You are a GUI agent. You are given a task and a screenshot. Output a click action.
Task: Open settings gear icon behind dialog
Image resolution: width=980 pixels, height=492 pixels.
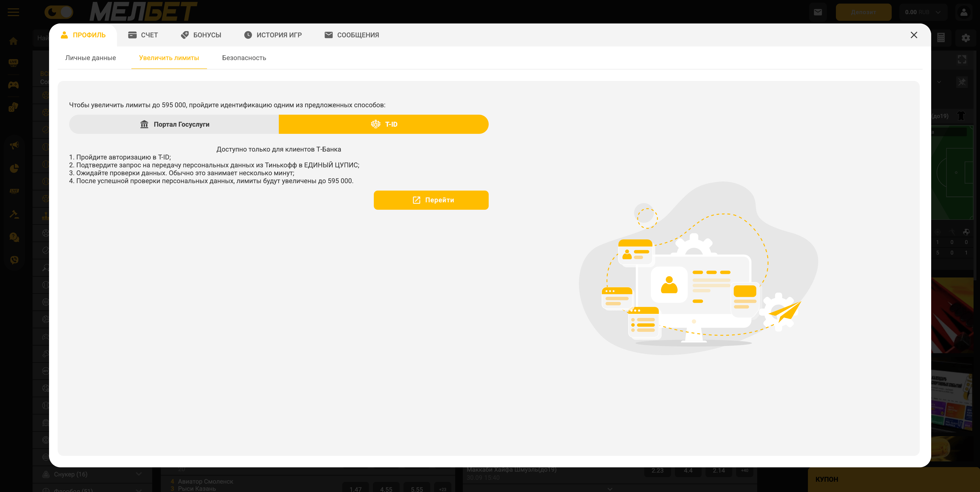coord(966,38)
